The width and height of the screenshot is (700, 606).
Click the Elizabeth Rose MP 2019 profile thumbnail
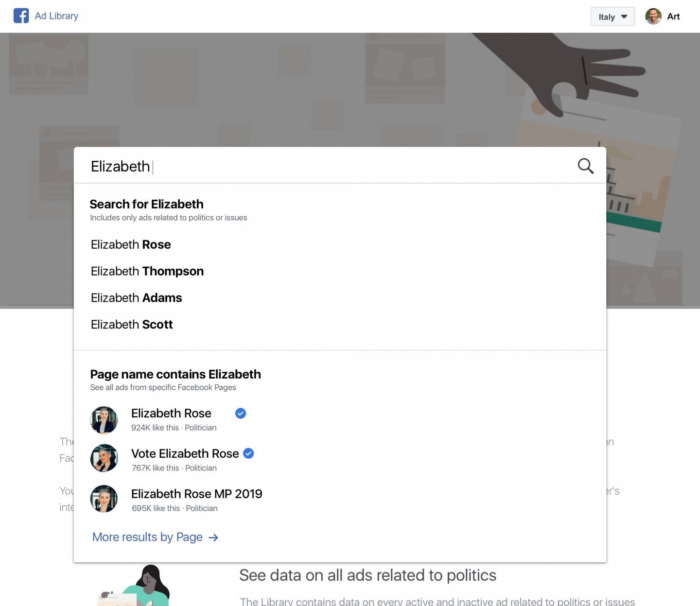[104, 499]
